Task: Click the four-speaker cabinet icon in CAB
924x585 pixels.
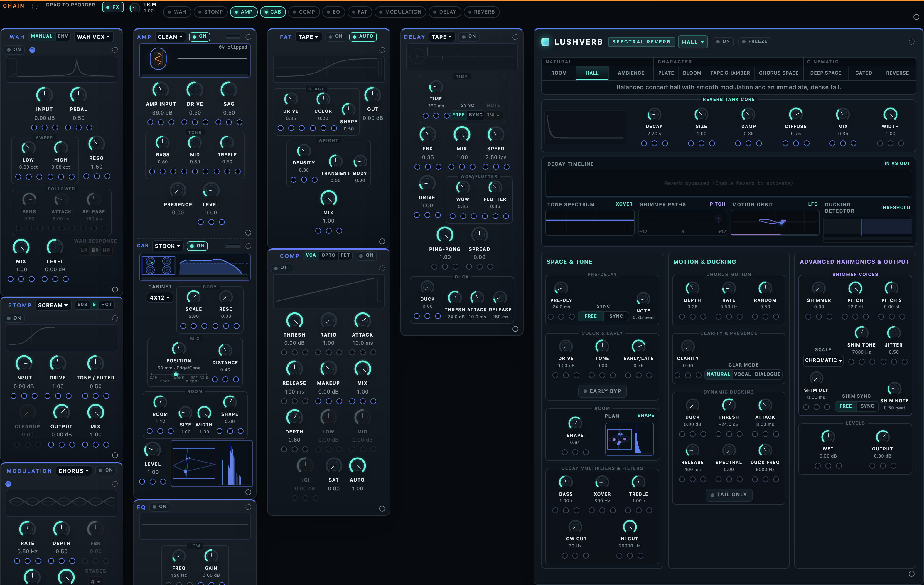Action: pyautogui.click(x=159, y=265)
